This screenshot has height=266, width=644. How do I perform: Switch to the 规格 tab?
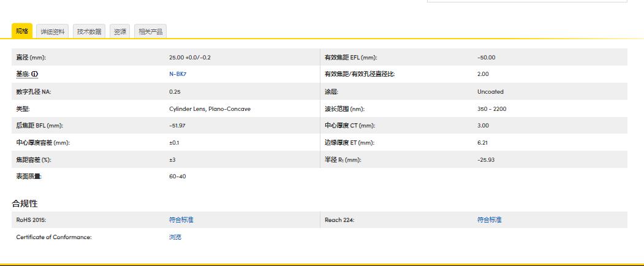click(22, 31)
